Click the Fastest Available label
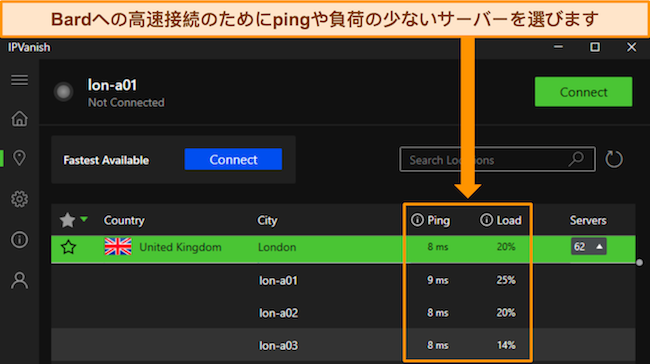Viewport: 650px width, 364px height. coord(106,160)
